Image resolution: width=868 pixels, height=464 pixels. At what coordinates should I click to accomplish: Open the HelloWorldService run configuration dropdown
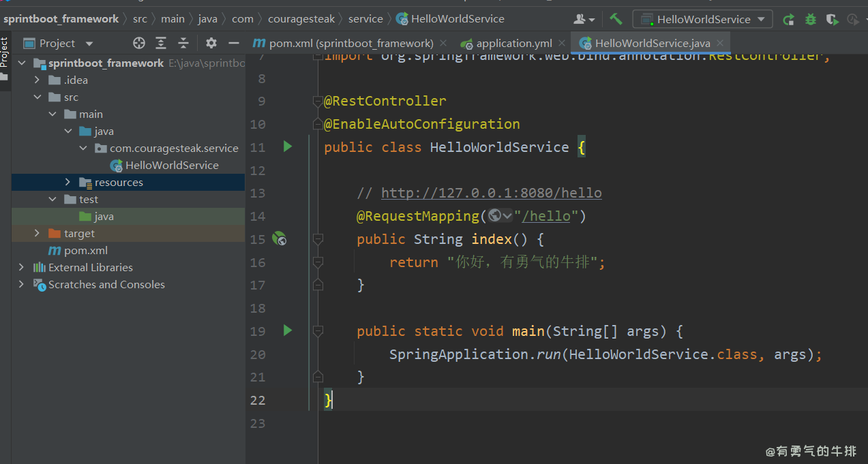[702, 19]
